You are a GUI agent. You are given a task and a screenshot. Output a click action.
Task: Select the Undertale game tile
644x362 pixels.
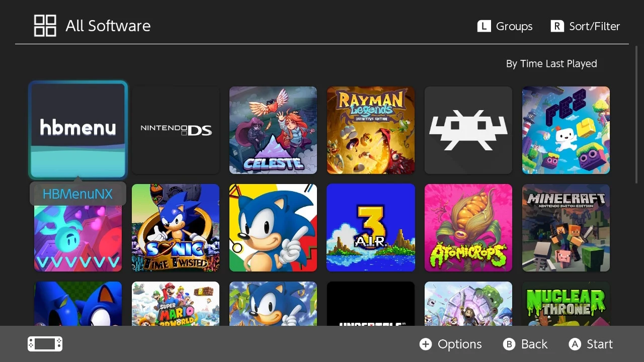[x=371, y=303]
